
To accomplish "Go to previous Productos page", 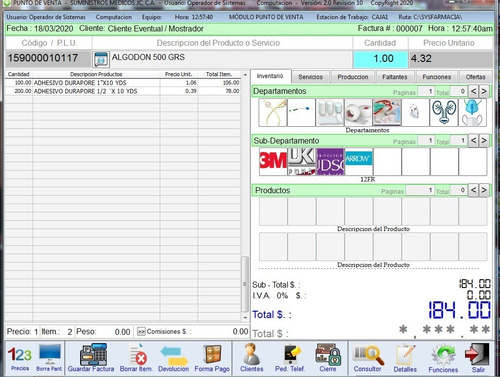I will (x=473, y=190).
